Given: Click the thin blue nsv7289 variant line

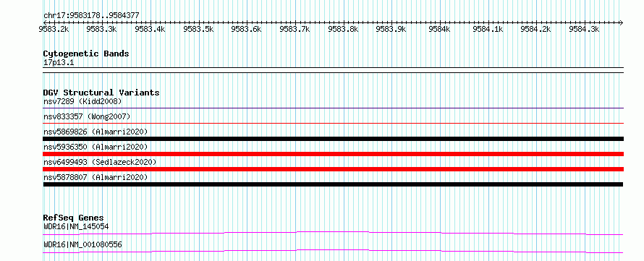Looking at the screenshot, I should [x=333, y=108].
